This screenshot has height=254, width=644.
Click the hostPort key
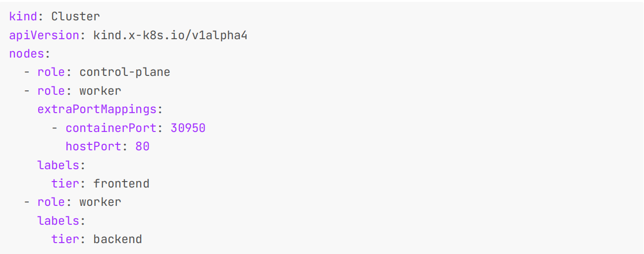(93, 147)
